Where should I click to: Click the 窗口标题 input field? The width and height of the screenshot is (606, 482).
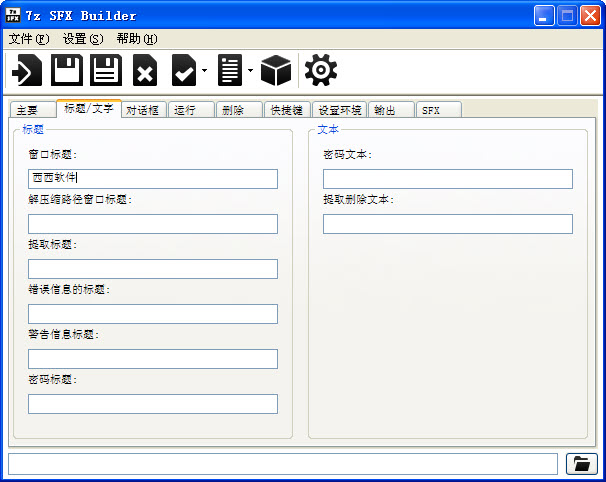point(153,179)
